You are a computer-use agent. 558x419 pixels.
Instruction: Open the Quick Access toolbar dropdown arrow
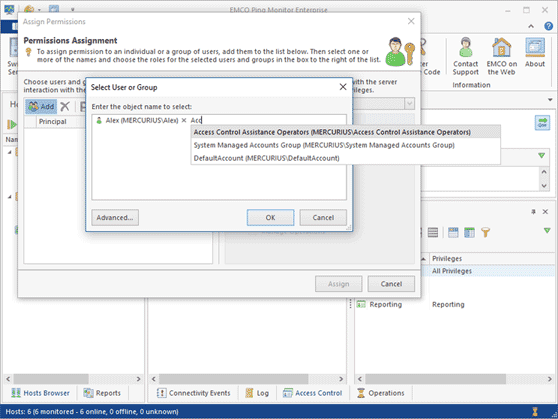(x=73, y=9)
